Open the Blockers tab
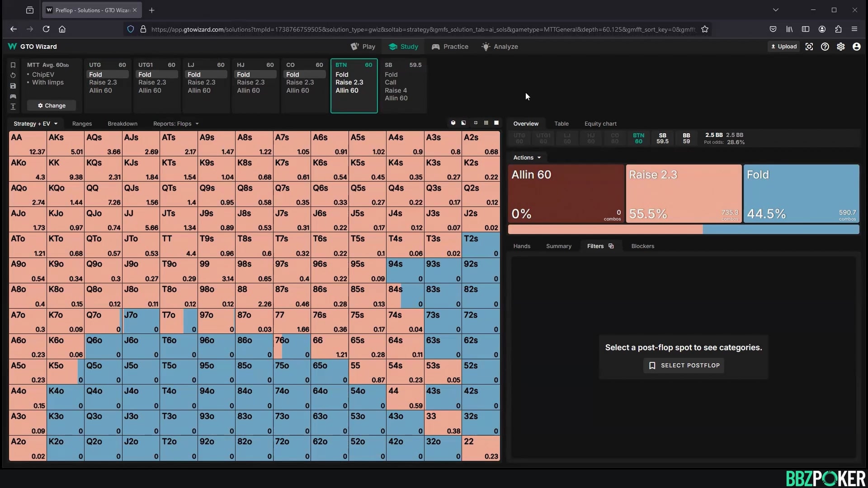Viewport: 868px width, 488px height. 642,246
